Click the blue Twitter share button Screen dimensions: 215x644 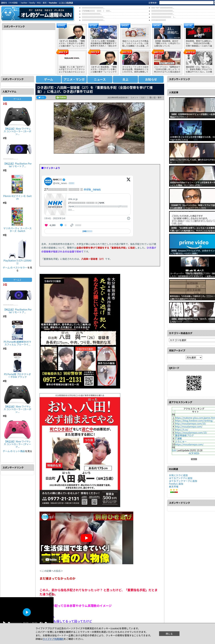tap(42, 97)
